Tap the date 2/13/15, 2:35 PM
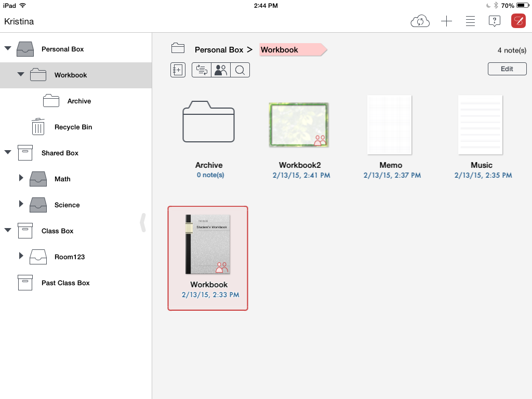 click(483, 176)
